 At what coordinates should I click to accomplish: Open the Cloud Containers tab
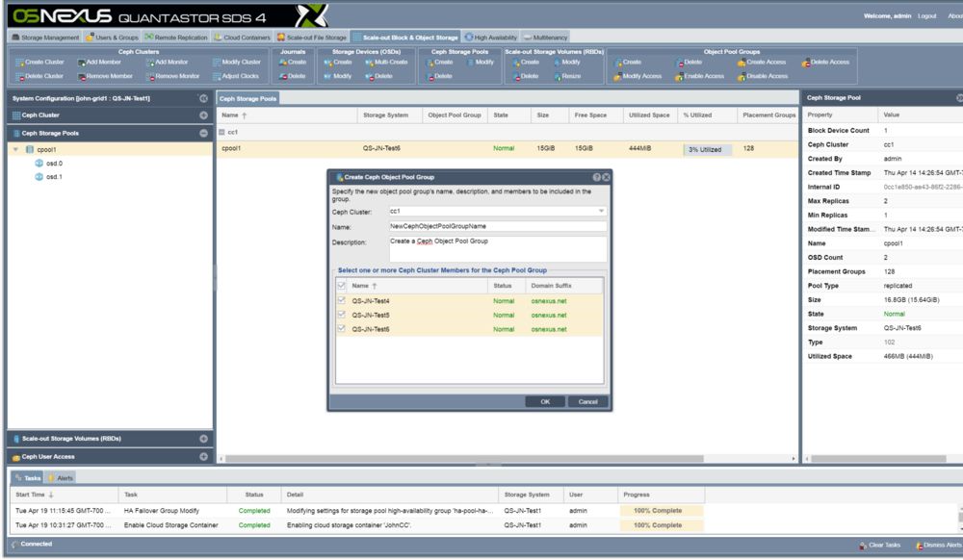[x=242, y=38]
